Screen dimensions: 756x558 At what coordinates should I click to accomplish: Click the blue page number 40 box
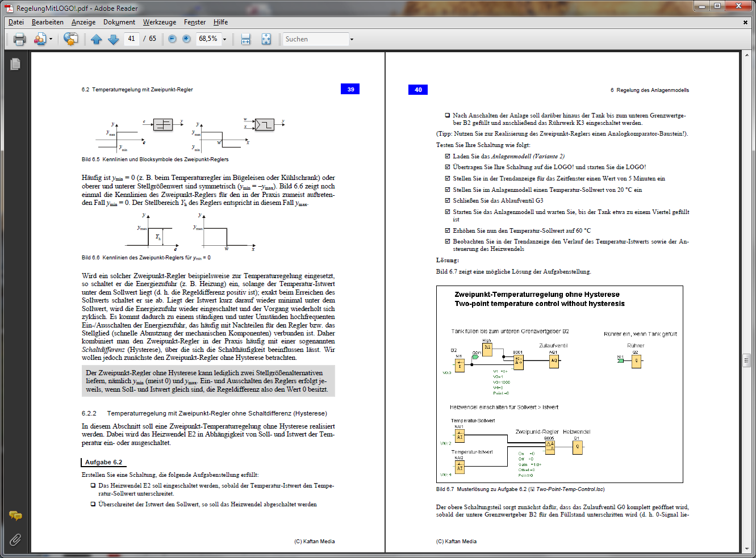(418, 90)
